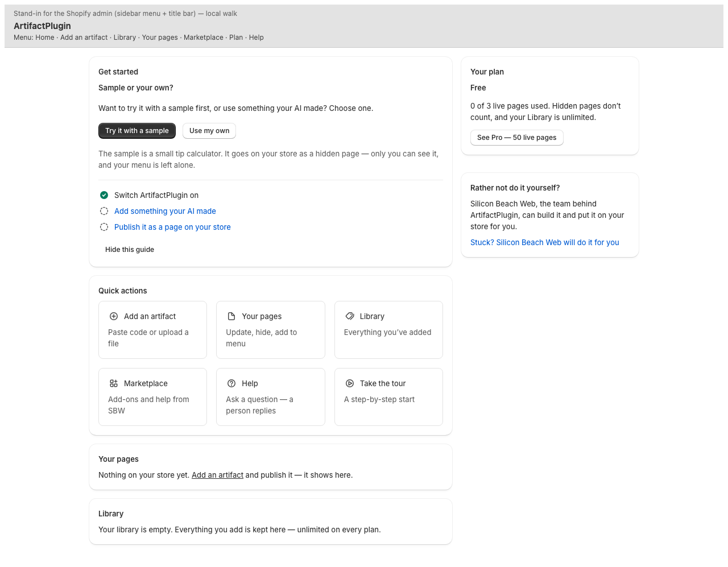728x567 pixels.
Task: Follow the Publish it as a page on your store link
Action: (172, 227)
